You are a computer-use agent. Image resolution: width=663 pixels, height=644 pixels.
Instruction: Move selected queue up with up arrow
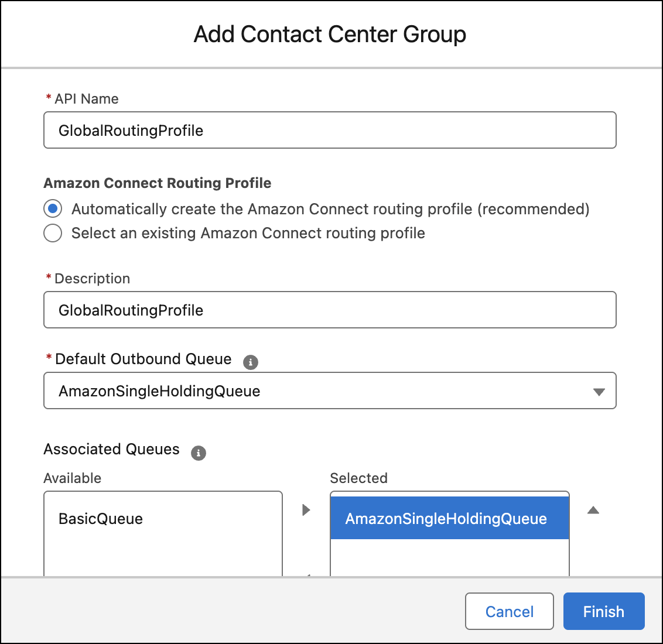pyautogui.click(x=593, y=510)
